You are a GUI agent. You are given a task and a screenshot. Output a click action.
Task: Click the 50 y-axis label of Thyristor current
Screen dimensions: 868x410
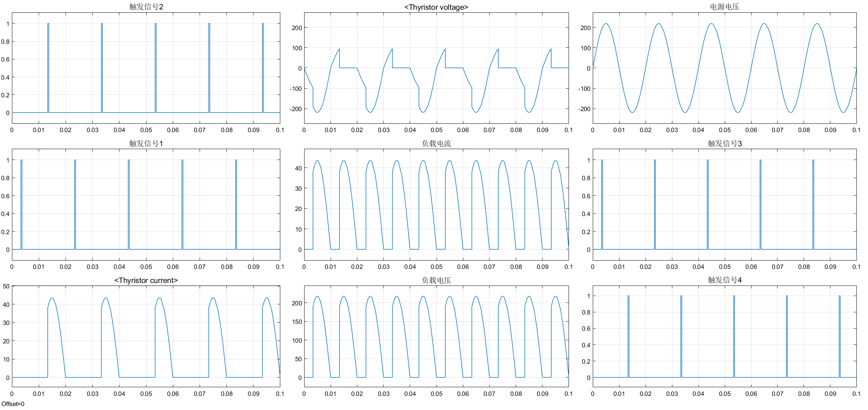6,286
